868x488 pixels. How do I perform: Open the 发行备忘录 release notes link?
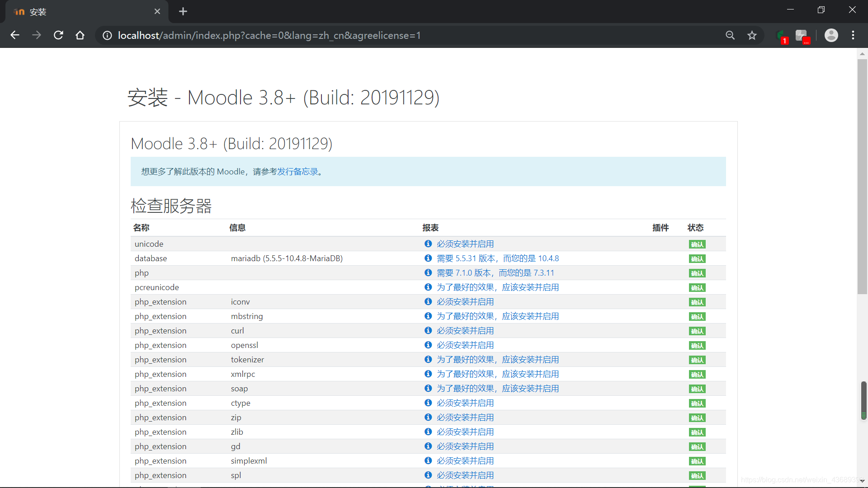click(x=297, y=172)
